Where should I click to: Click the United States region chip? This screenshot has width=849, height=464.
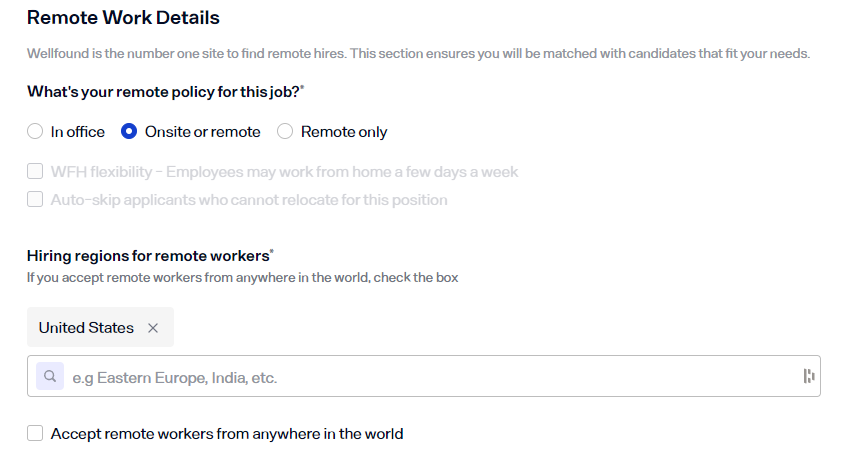click(x=86, y=328)
